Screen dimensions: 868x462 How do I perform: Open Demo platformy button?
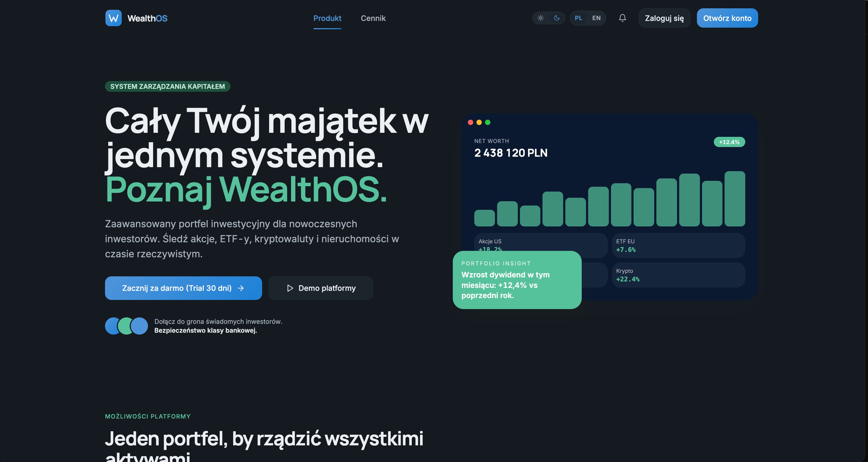click(x=320, y=288)
